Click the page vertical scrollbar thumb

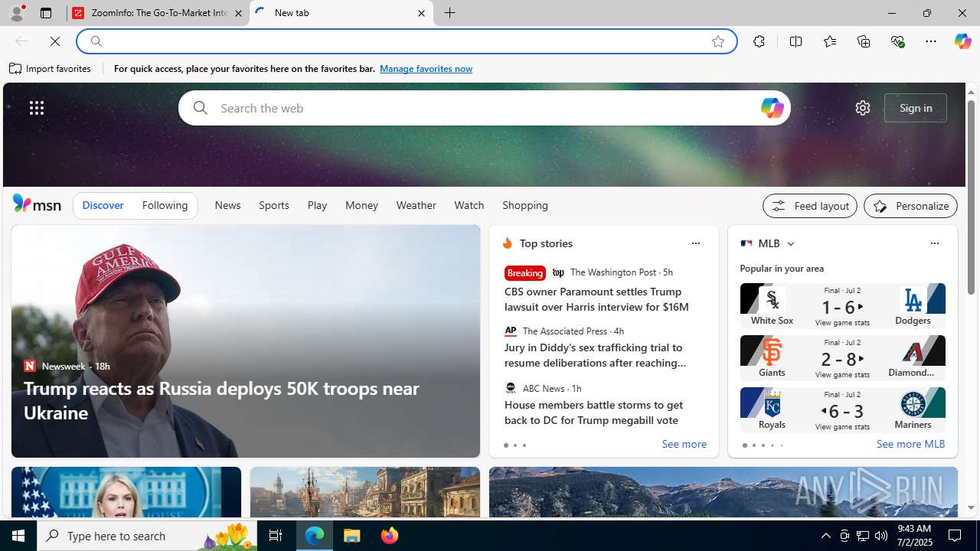[971, 197]
